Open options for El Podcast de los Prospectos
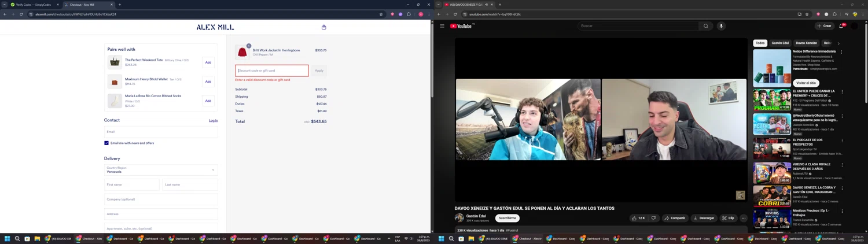Image resolution: width=868 pixels, height=244 pixels. (x=842, y=141)
